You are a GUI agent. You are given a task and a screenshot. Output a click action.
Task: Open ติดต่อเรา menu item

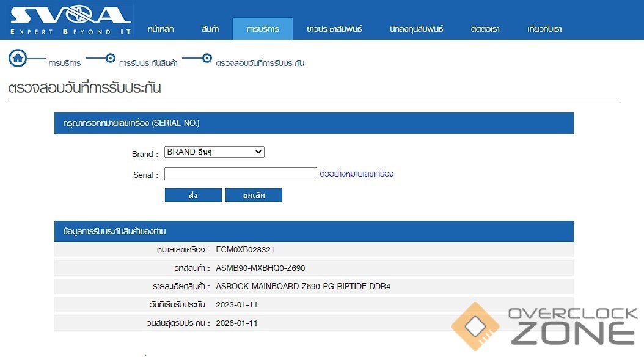point(485,29)
